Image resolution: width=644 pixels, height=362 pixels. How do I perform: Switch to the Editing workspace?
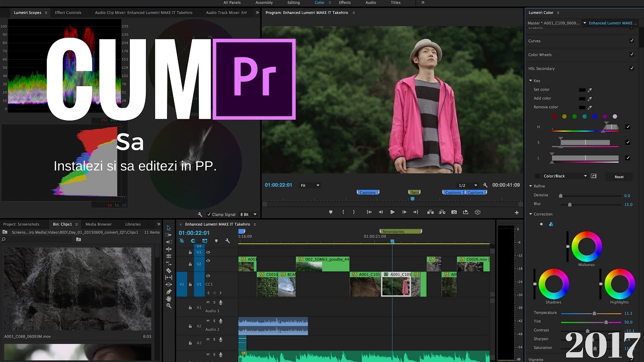(x=293, y=3)
